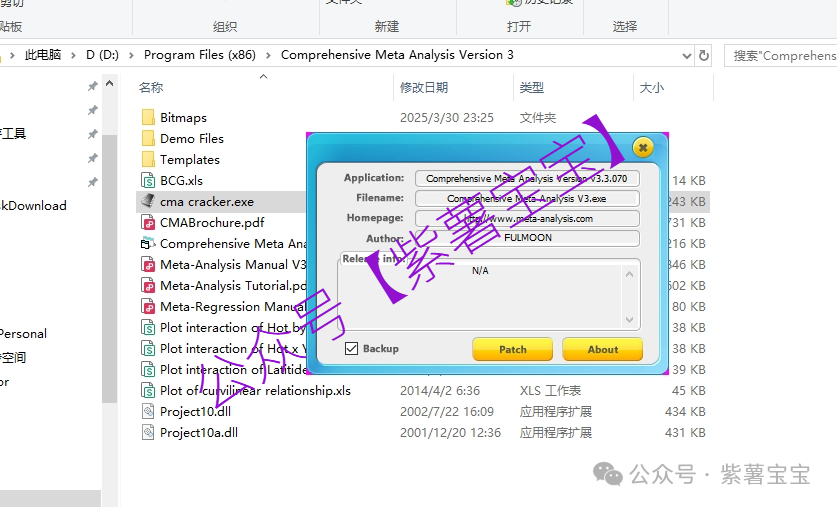Open the About button in the patcher

click(602, 350)
